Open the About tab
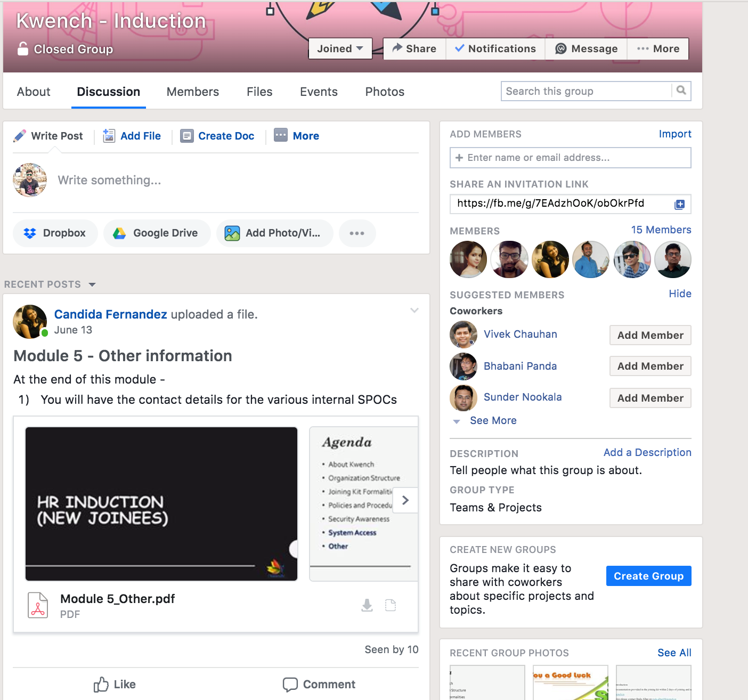This screenshot has height=700, width=748. coord(34,92)
